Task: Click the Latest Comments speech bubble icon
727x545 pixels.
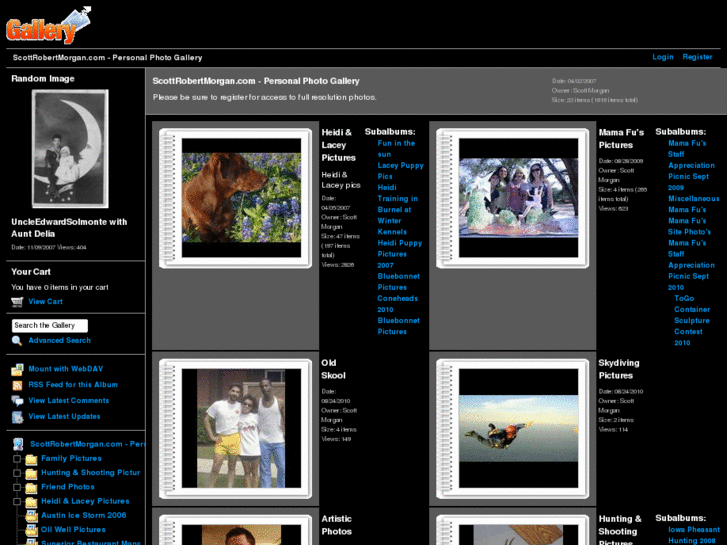Action: pyautogui.click(x=17, y=401)
